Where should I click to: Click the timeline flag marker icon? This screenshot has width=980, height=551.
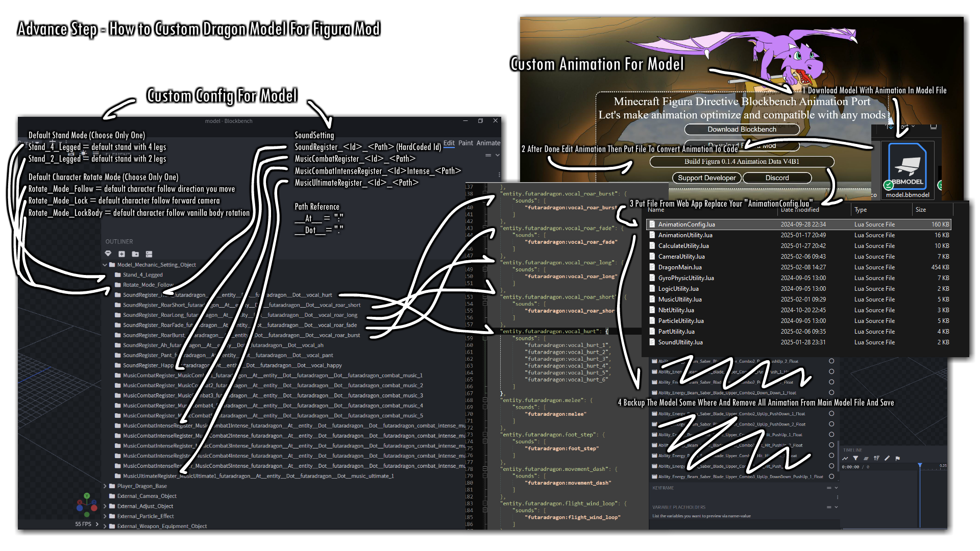point(898,458)
